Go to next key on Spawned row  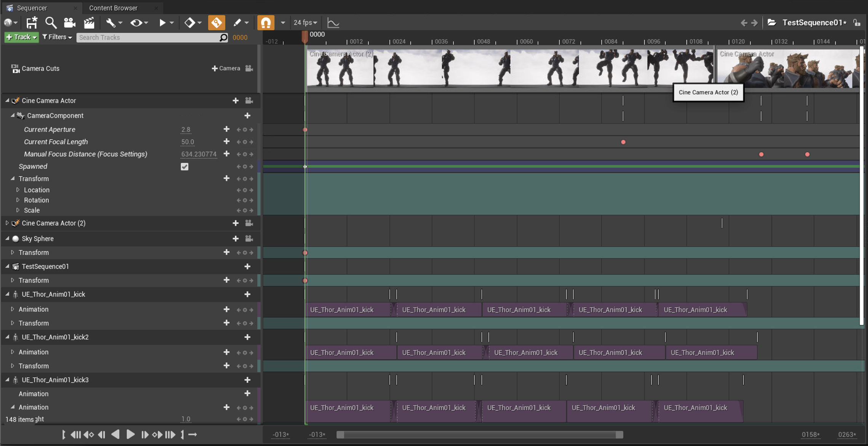(x=251, y=167)
